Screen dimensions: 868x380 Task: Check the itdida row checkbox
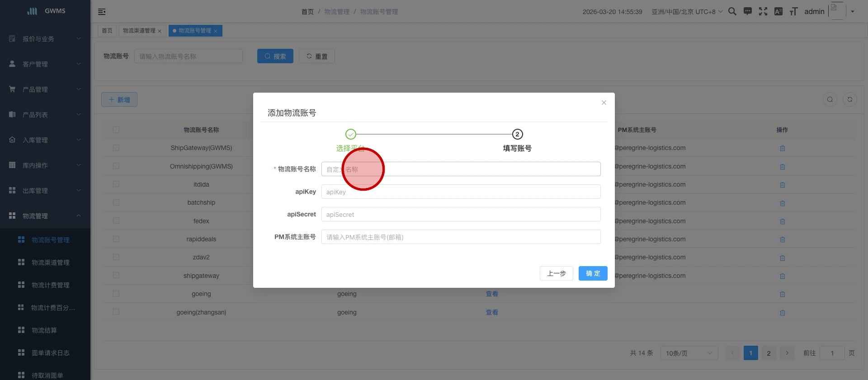(116, 184)
